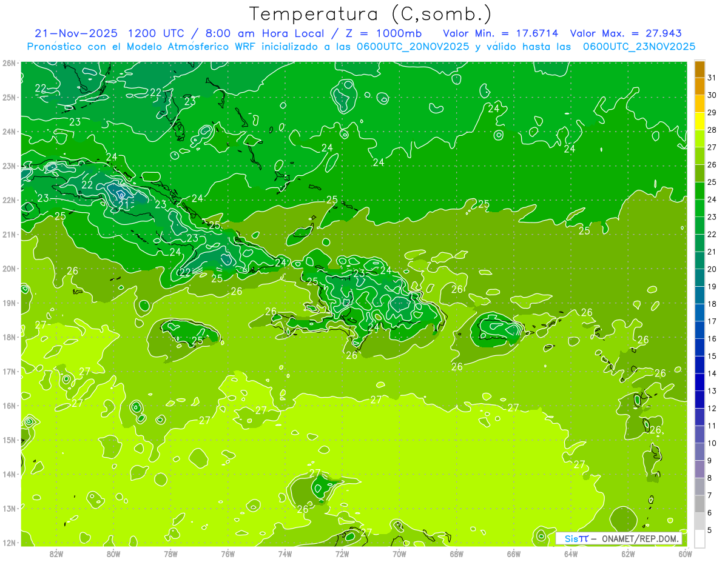Click the 13N latitude axis label
Image resolution: width=728 pixels, height=562 pixels.
pyautogui.click(x=8, y=508)
